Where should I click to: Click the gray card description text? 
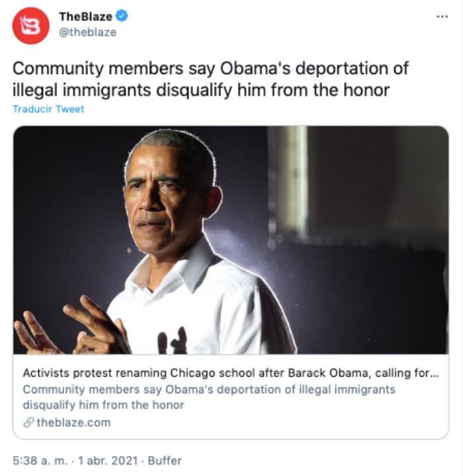tap(209, 397)
